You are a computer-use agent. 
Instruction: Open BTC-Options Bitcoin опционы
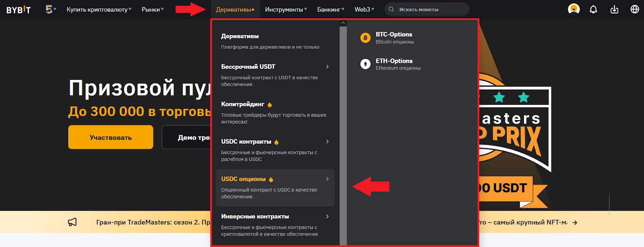coord(394,38)
